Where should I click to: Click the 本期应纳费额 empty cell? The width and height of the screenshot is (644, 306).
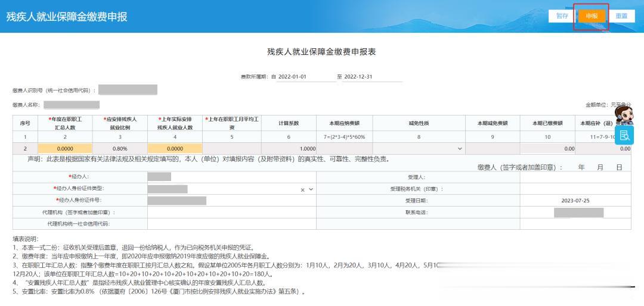(x=345, y=149)
